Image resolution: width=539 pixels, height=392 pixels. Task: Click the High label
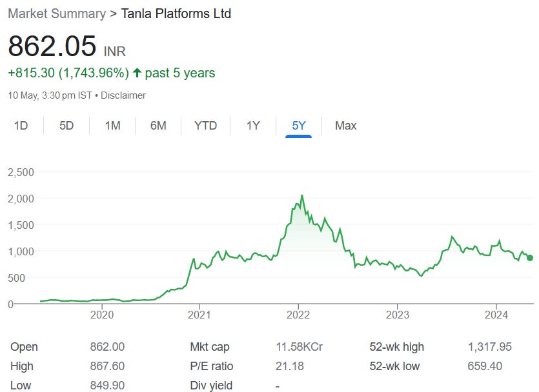[22, 366]
